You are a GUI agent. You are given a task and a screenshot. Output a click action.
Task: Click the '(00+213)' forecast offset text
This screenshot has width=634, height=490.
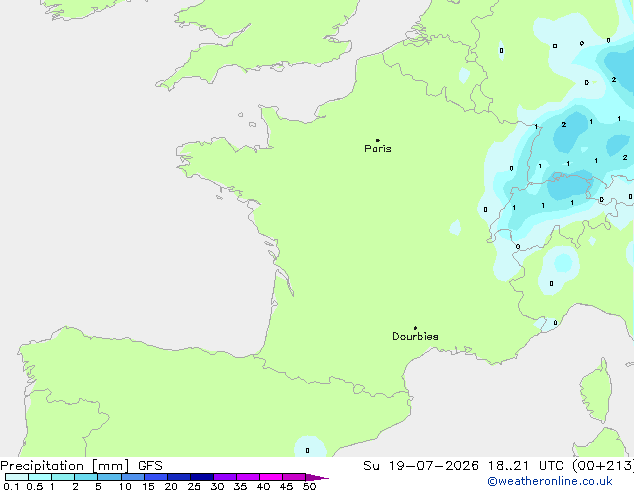click(x=604, y=466)
